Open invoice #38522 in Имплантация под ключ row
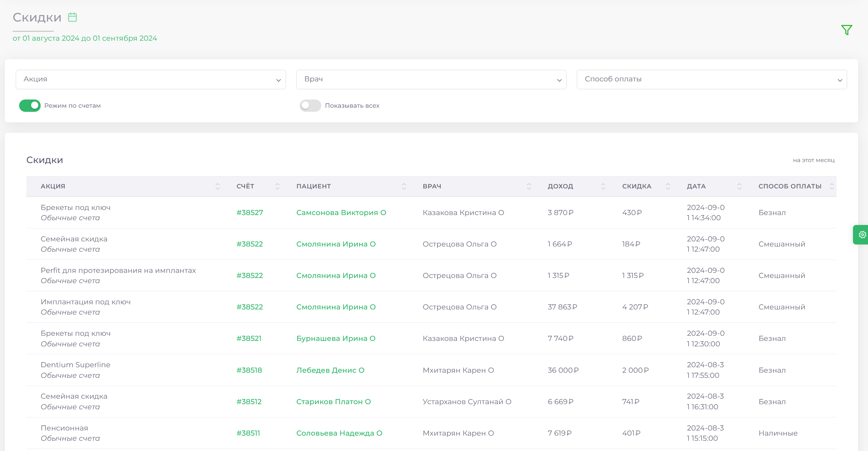Image resolution: width=868 pixels, height=451 pixels. [250, 307]
